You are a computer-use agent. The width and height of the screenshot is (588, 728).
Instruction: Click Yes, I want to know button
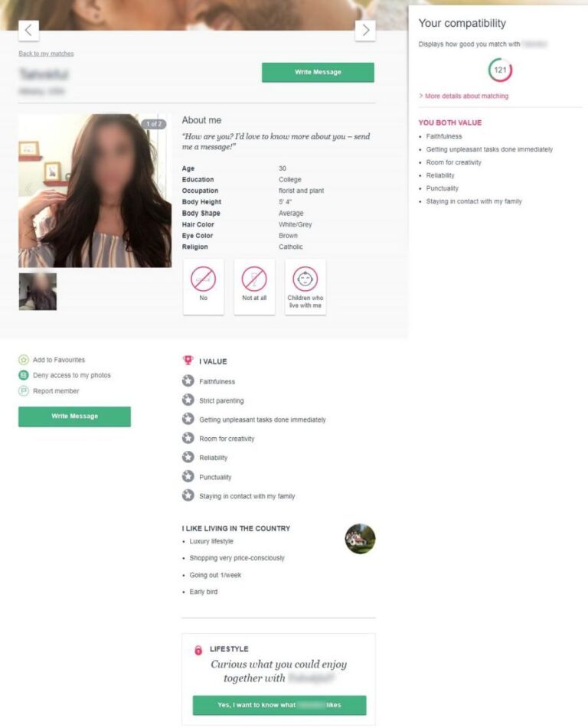279,705
